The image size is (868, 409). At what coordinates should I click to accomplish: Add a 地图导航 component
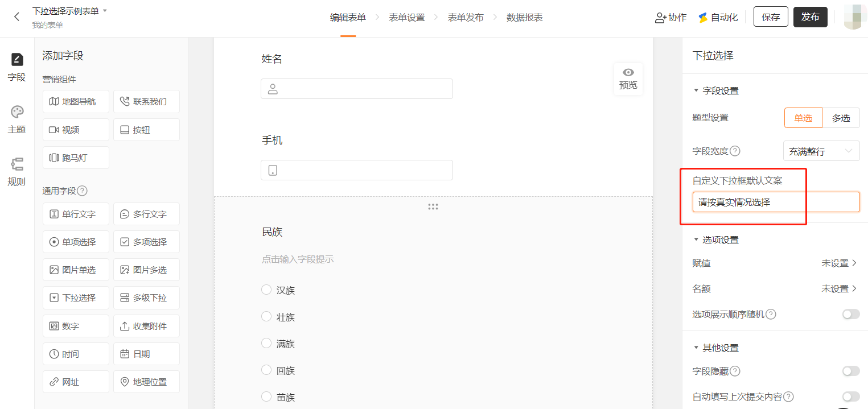76,101
